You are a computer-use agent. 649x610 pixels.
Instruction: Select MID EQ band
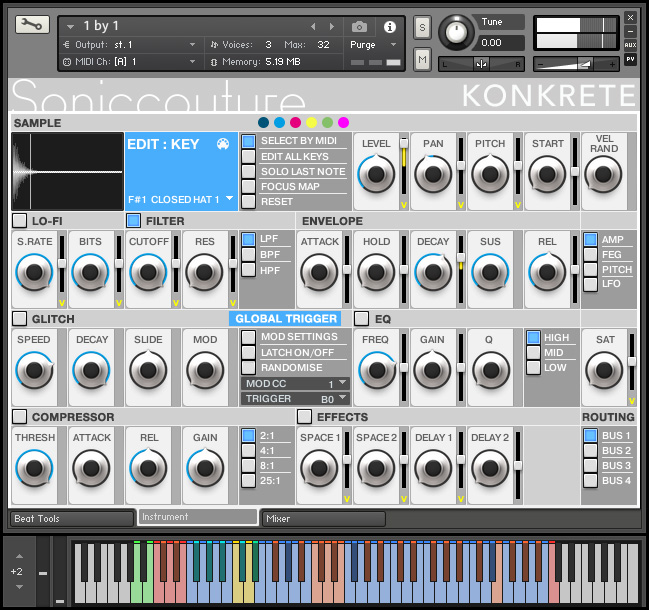(x=533, y=353)
